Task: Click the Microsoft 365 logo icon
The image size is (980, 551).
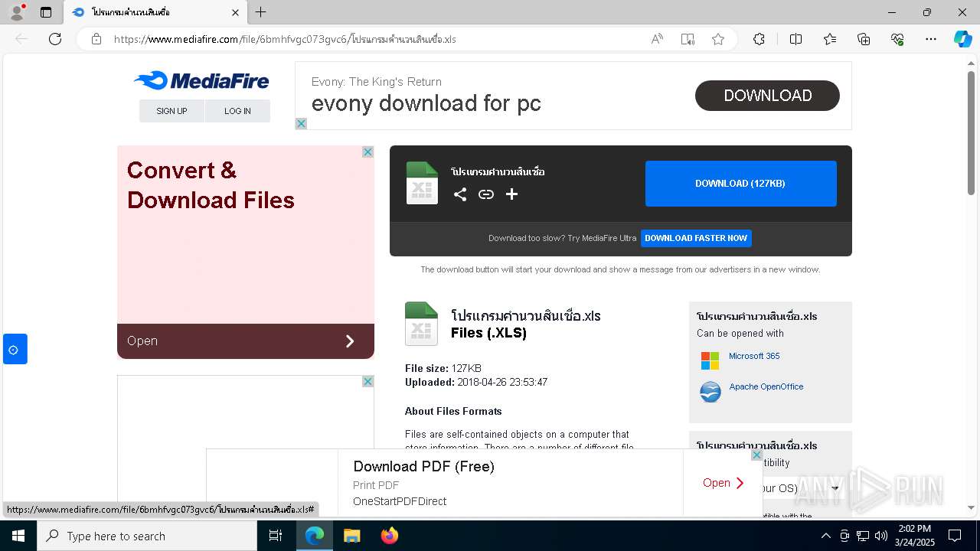Action: (x=710, y=360)
